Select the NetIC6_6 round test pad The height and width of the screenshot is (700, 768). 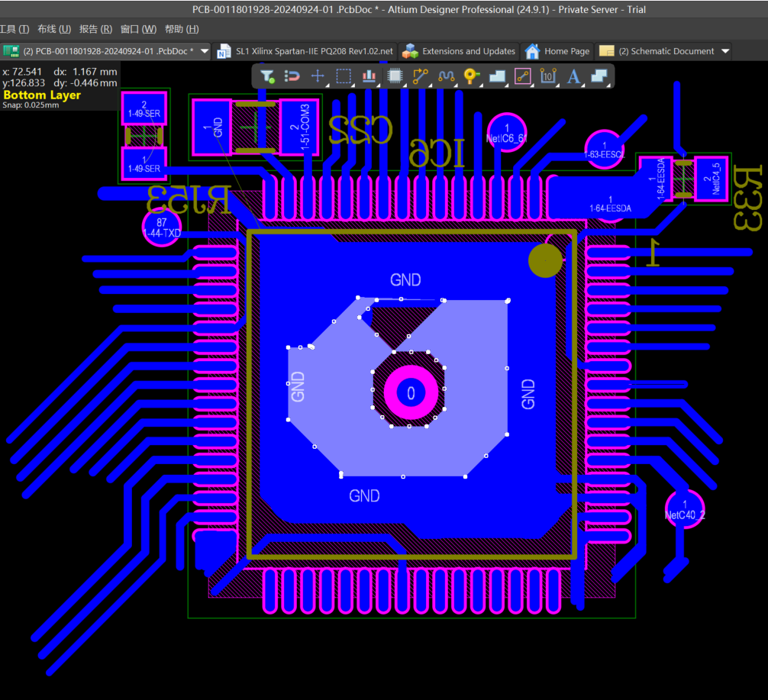click(507, 133)
